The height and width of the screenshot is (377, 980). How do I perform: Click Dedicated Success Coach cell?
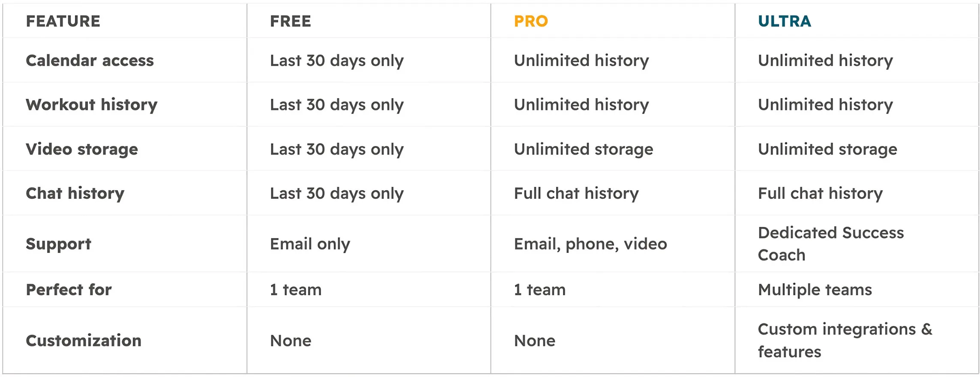(x=830, y=244)
